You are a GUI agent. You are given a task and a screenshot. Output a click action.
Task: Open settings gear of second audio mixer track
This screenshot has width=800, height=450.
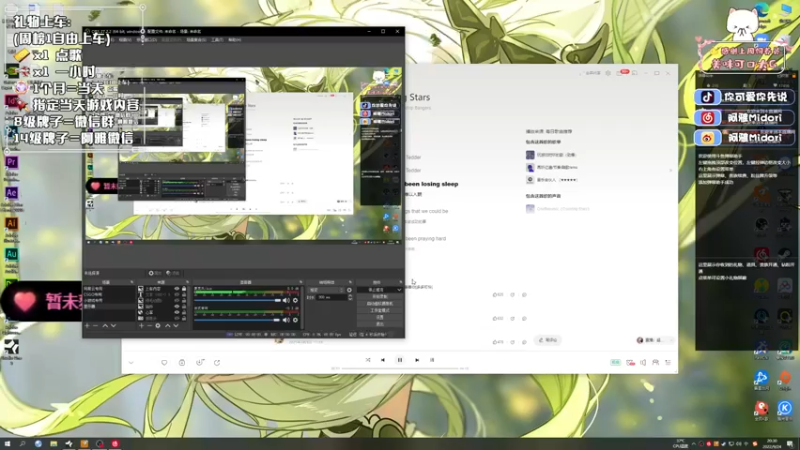click(x=295, y=320)
